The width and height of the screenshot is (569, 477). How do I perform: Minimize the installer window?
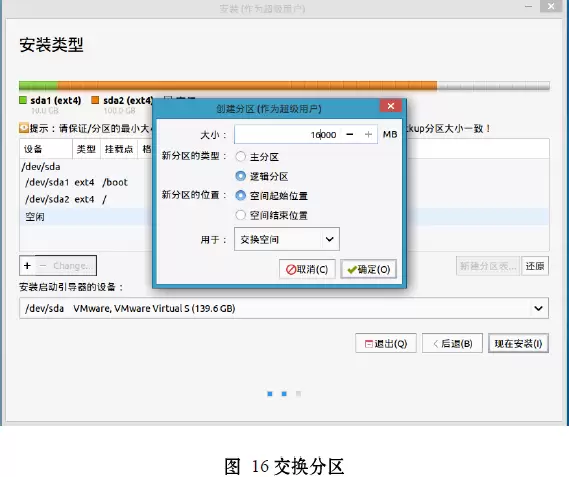pos(528,6)
